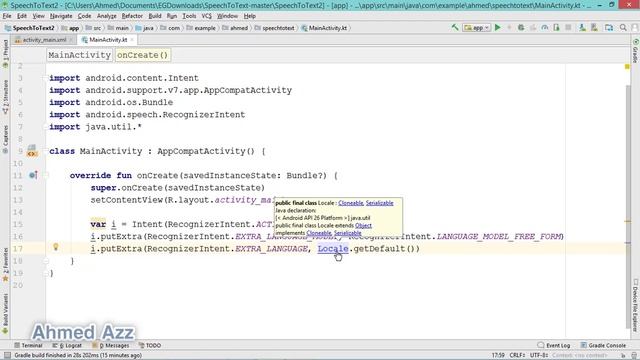Image resolution: width=640 pixels, height=360 pixels.
Task: Open the app run configuration dropdown
Action: [476, 28]
